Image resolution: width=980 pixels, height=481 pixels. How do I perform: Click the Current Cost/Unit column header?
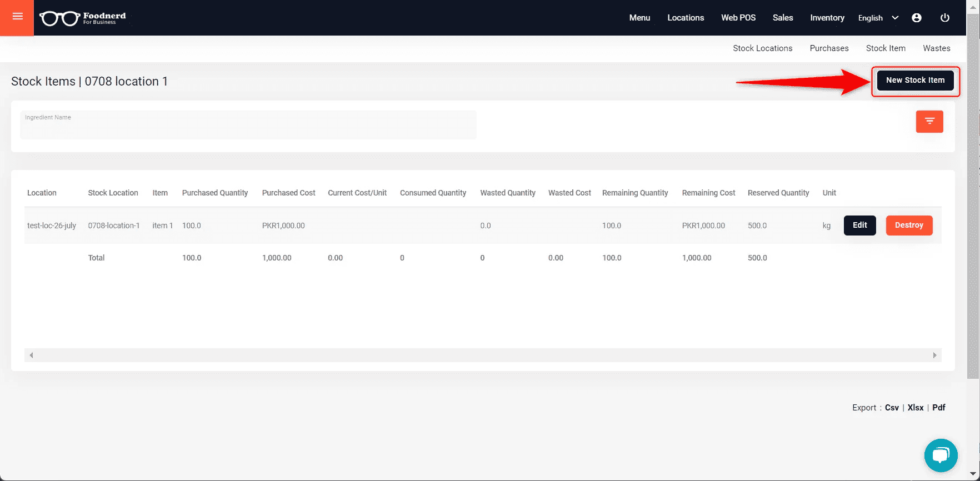pyautogui.click(x=357, y=193)
